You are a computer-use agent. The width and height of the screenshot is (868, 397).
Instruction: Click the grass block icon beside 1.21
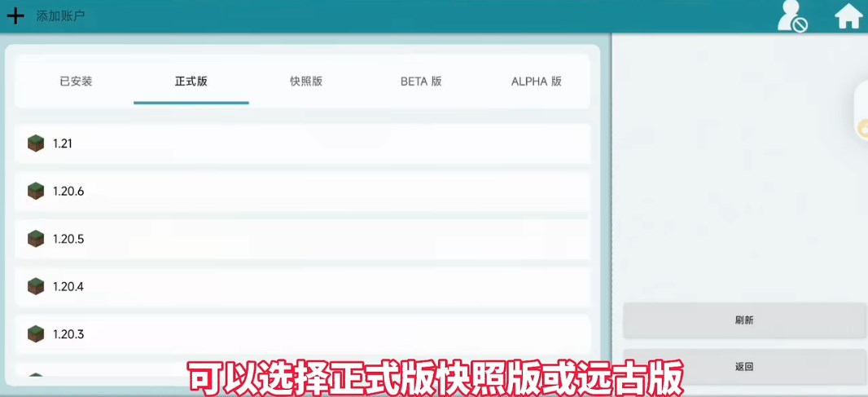click(x=36, y=143)
